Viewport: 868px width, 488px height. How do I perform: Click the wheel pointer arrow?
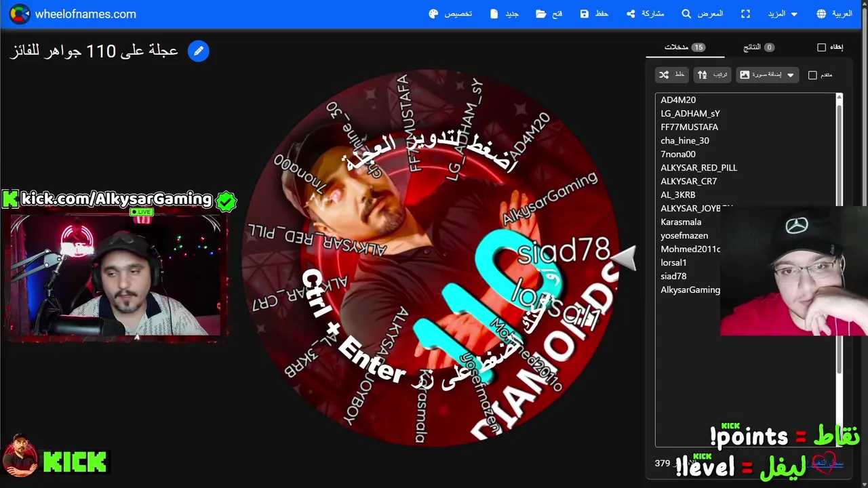[x=625, y=258]
